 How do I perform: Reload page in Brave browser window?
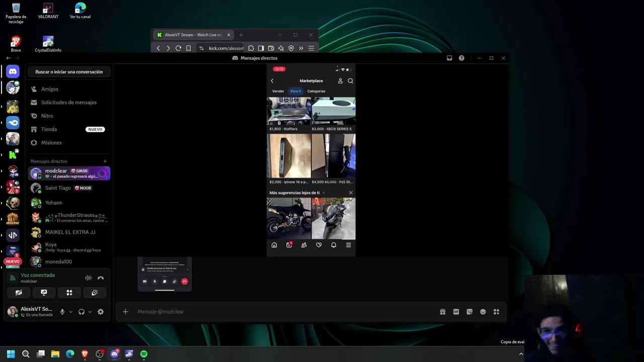coord(178,48)
